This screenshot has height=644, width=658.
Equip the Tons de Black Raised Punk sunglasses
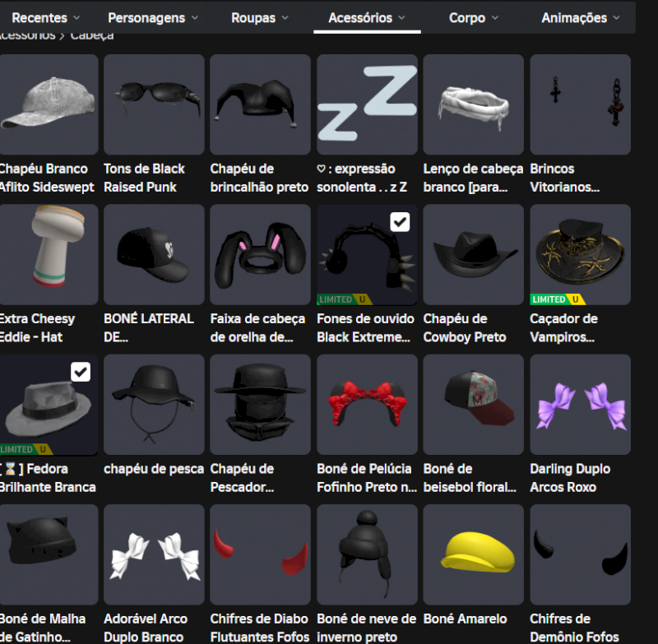[154, 104]
